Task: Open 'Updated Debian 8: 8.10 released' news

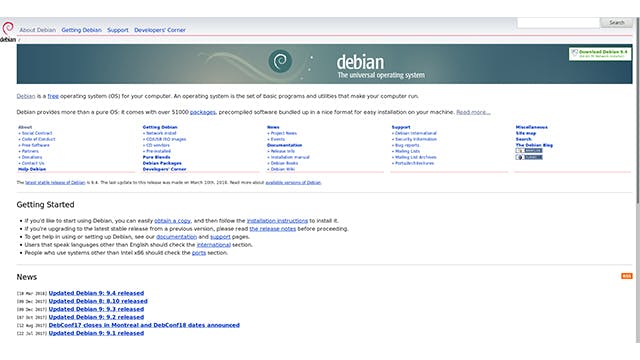Action: (x=98, y=301)
